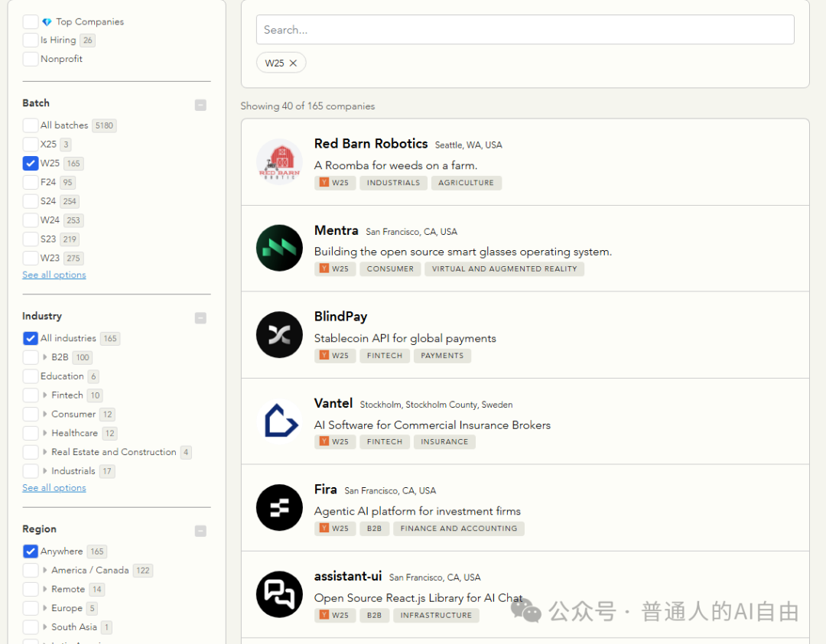The width and height of the screenshot is (826, 644).
Task: Expand the Fintech industry subcategories
Action: (45, 395)
